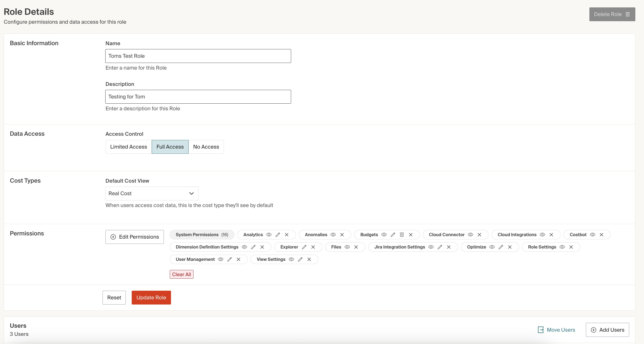Click the role Name input field
The height and width of the screenshot is (344, 644).
point(198,56)
